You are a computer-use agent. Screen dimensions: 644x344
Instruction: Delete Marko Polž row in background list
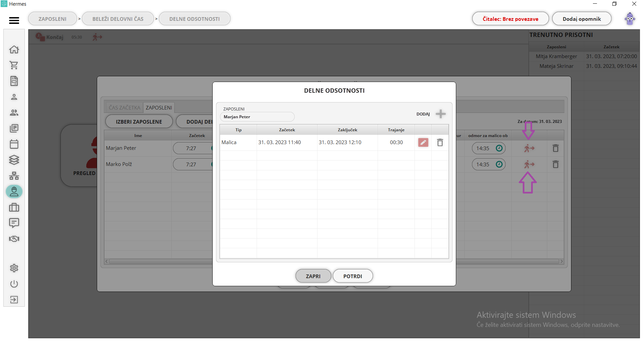point(555,164)
